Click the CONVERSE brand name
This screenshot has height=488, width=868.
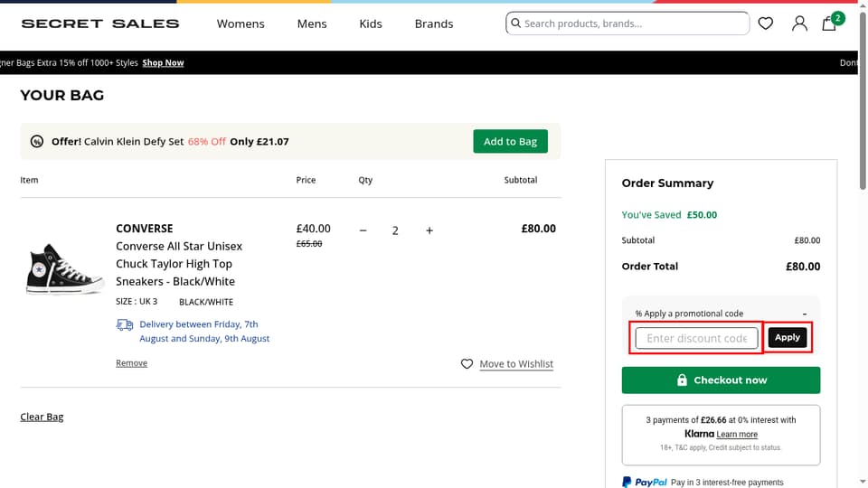(145, 229)
